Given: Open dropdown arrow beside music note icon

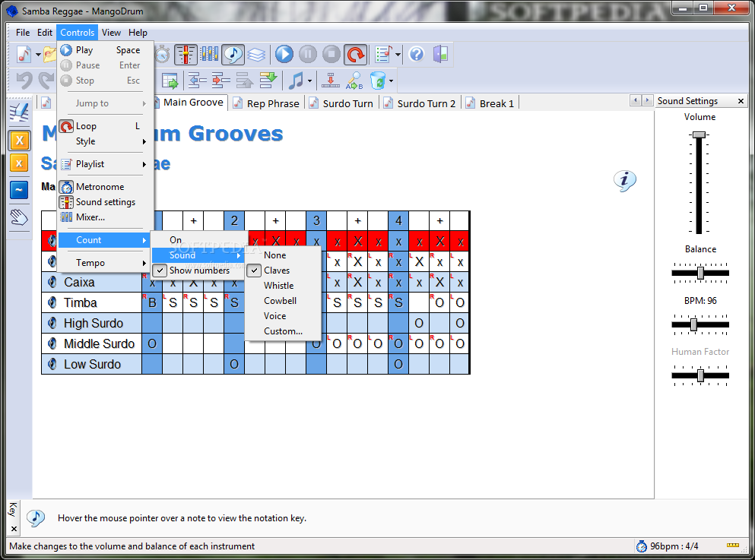Looking at the screenshot, I should tap(309, 81).
